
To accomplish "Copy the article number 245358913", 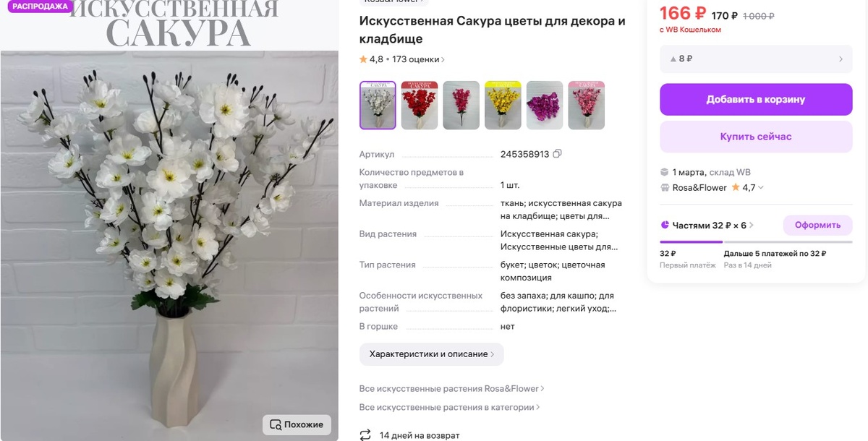I will pos(557,154).
